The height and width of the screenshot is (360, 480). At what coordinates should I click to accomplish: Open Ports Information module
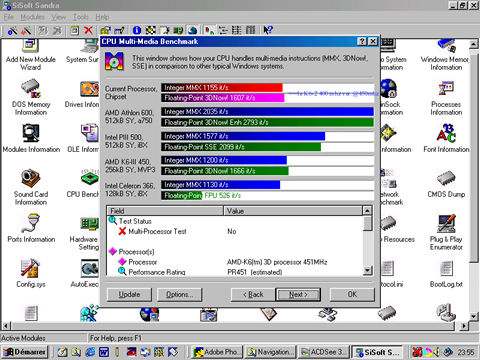[31, 228]
